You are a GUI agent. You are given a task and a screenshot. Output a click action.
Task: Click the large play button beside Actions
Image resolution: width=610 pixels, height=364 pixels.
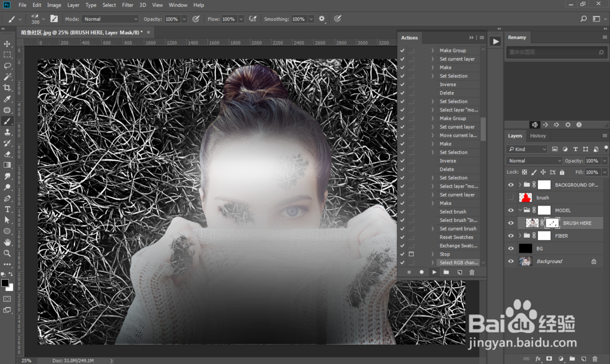(495, 41)
